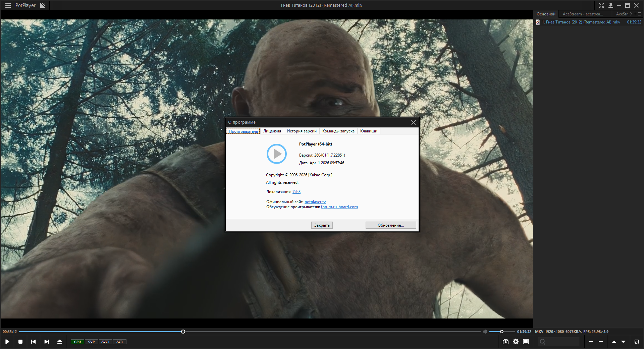Adjust the volume slider
Viewport: 644px width, 349px height.
point(502,332)
